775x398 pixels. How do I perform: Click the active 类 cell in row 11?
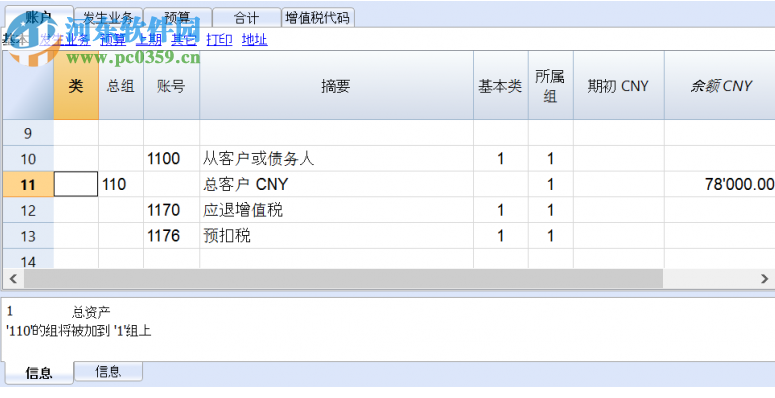click(x=76, y=184)
